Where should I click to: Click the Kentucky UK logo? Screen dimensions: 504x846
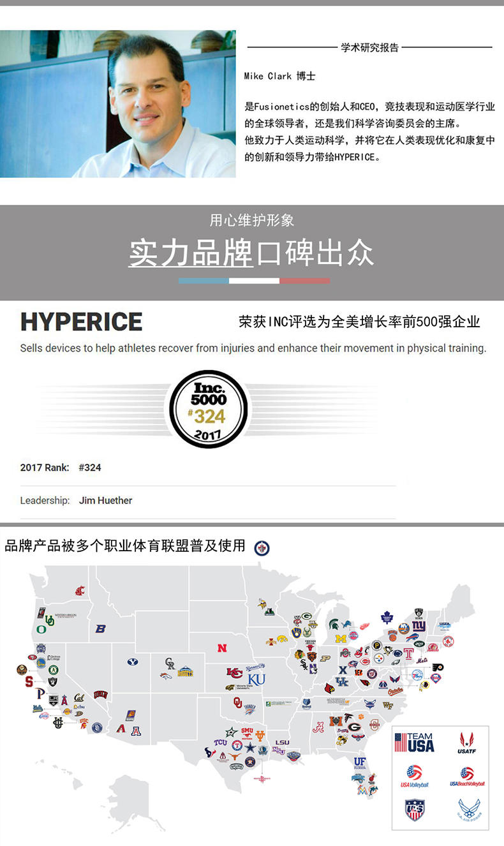pos(342,681)
